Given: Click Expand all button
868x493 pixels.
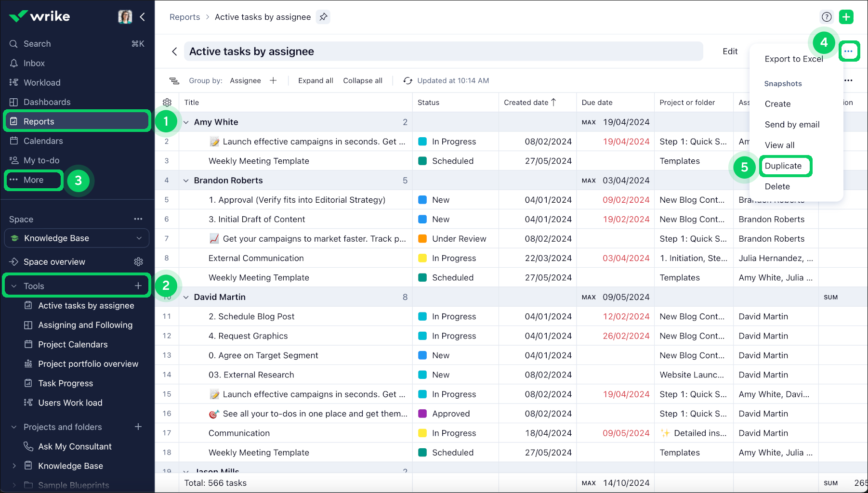Looking at the screenshot, I should 316,81.
